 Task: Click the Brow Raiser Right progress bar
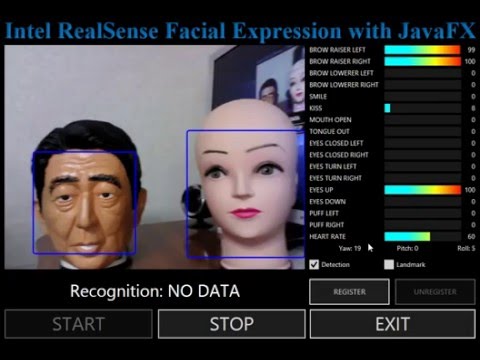[x=423, y=61]
